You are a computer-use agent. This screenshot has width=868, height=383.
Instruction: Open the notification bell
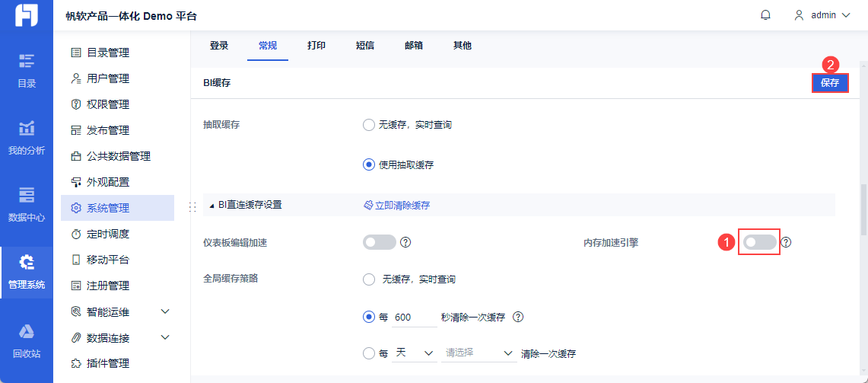coord(765,15)
